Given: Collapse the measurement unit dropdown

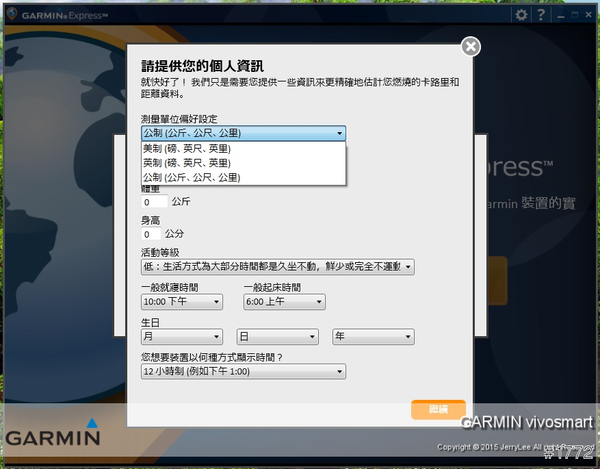Looking at the screenshot, I should pyautogui.click(x=243, y=133).
